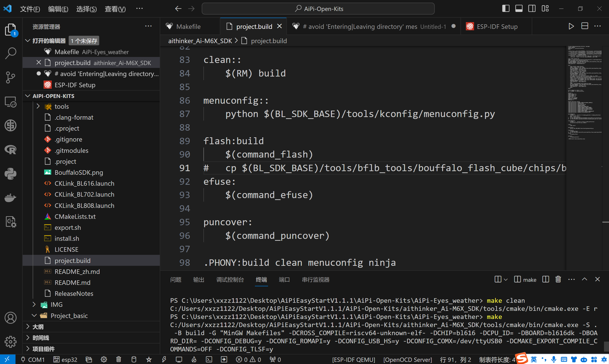Click SDK configuration gear in status bar
Image resolution: width=609 pixels, height=364 pixels.
(x=104, y=359)
